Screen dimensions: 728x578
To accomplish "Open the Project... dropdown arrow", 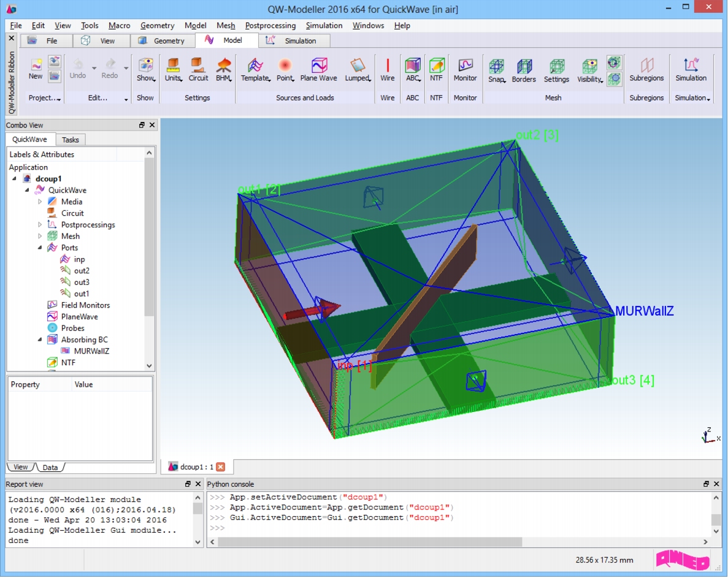I will (59, 99).
